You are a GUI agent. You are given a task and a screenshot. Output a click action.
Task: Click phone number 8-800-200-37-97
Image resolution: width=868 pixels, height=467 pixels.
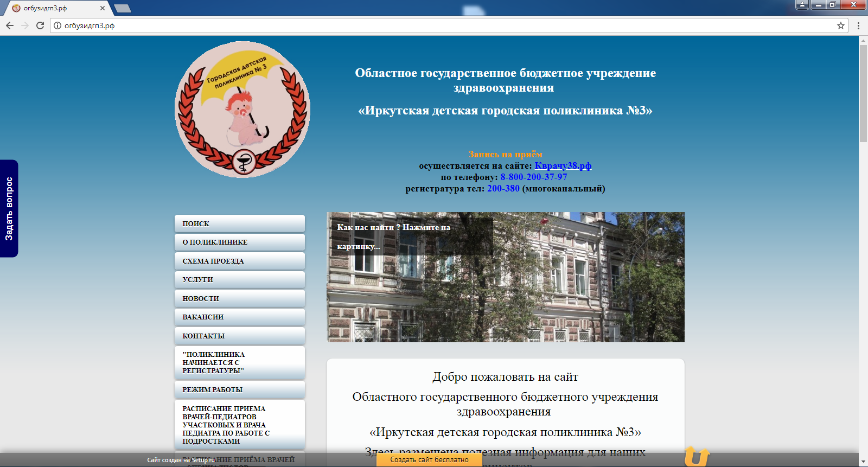pos(534,177)
